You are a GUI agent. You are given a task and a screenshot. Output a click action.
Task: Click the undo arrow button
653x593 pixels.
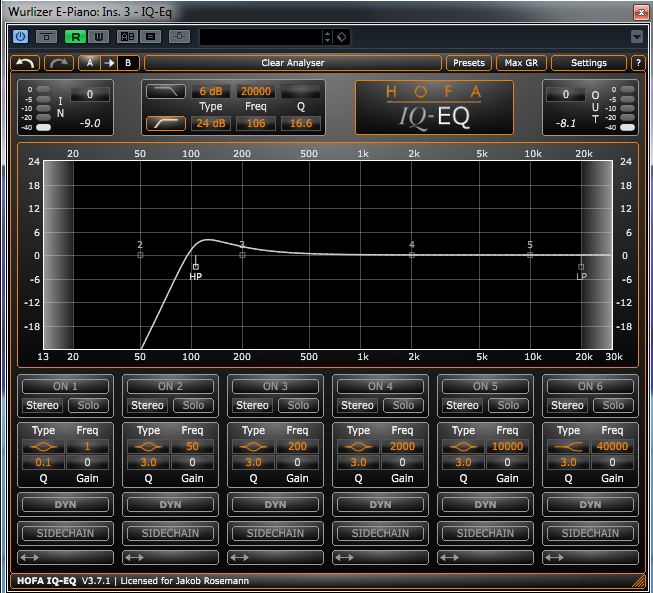[25, 63]
